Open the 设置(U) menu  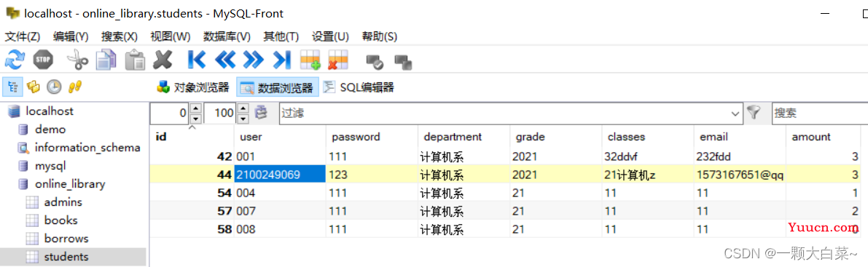[330, 36]
